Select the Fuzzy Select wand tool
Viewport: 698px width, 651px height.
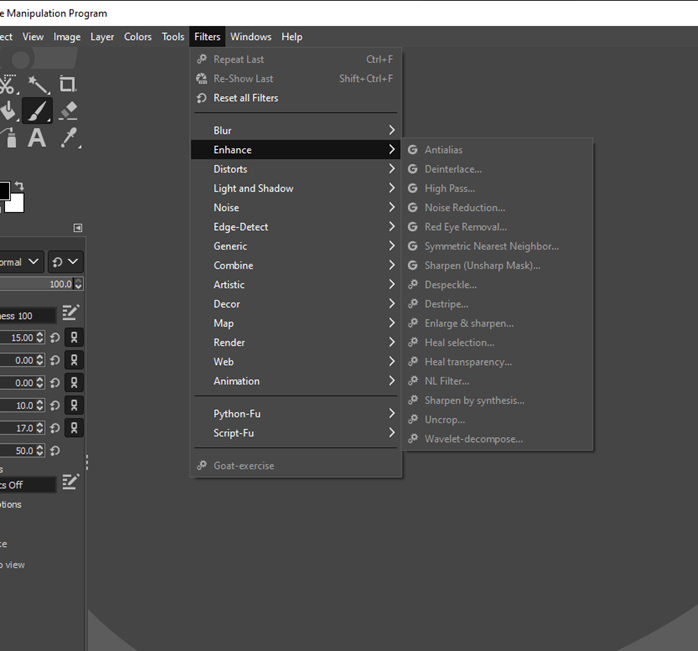[38, 84]
